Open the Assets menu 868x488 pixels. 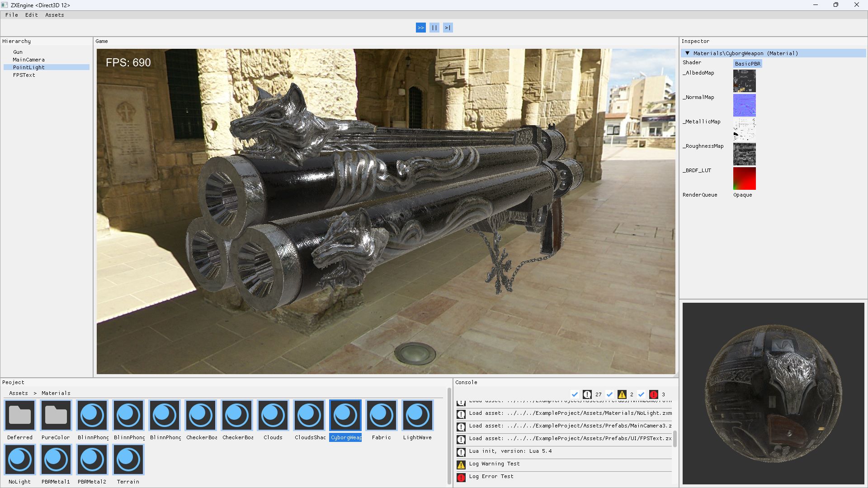54,15
